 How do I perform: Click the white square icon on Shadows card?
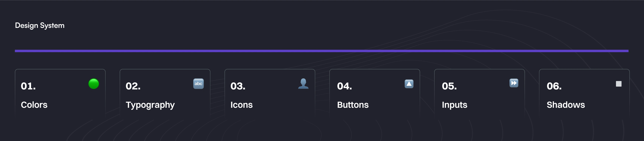point(618,84)
